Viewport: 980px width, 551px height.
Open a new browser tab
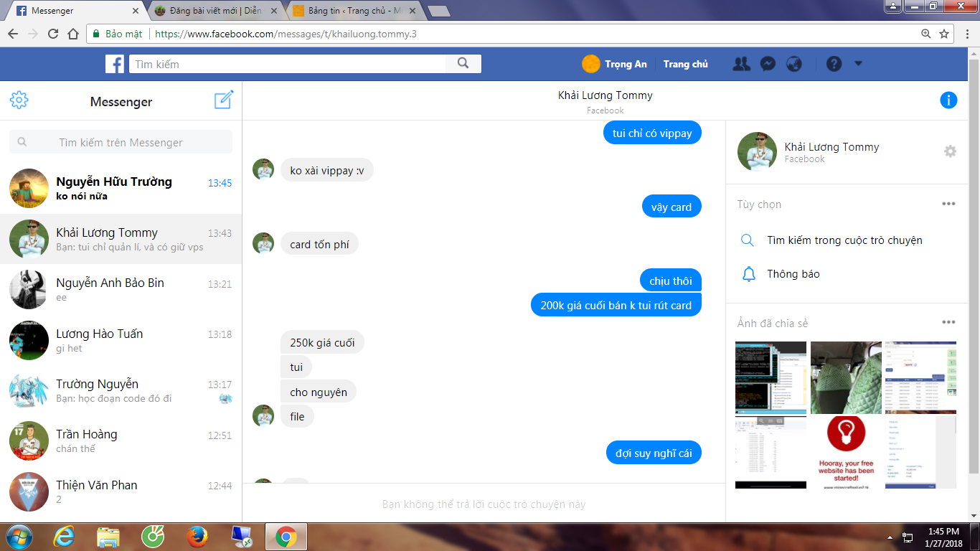click(438, 11)
